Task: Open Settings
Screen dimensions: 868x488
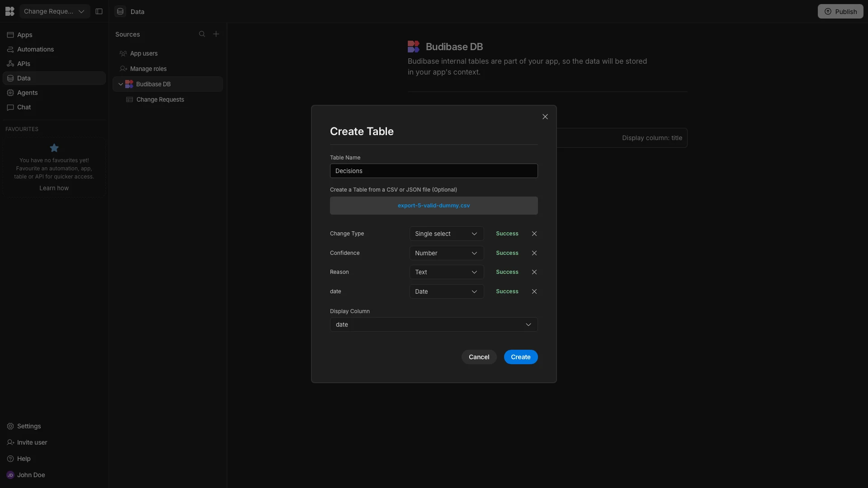Action: [54, 426]
